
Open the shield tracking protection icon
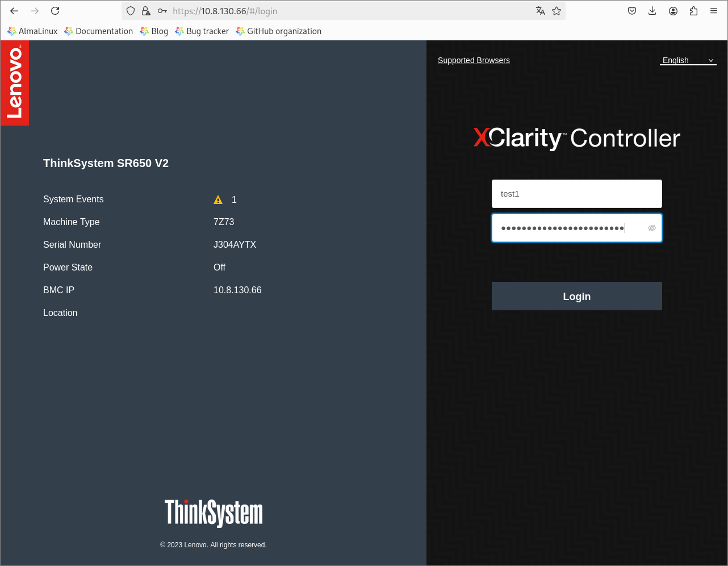[131, 11]
